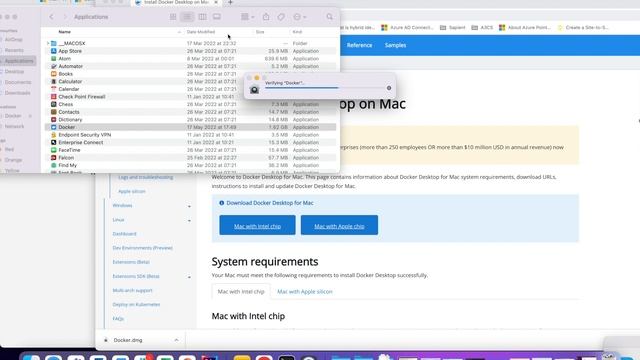This screenshot has width=640, height=360.
Task: Open the Finder group-by dropdown
Action: pos(247,17)
